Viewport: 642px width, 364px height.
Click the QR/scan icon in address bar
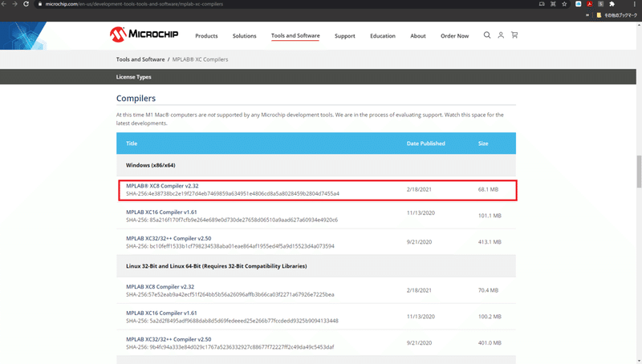[553, 4]
